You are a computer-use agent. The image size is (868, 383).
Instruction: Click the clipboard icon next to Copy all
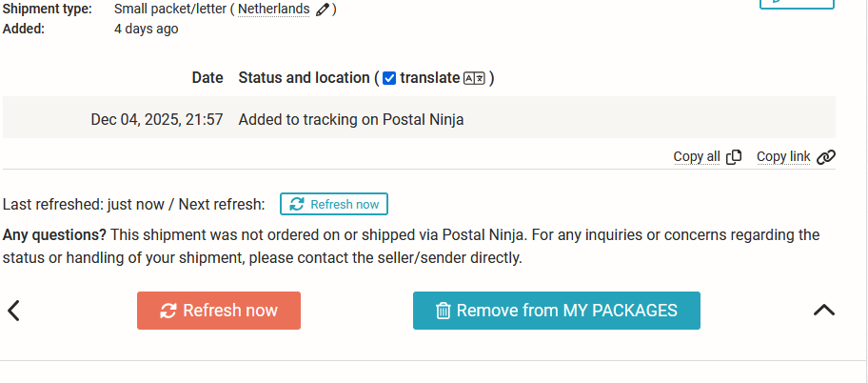[734, 157]
